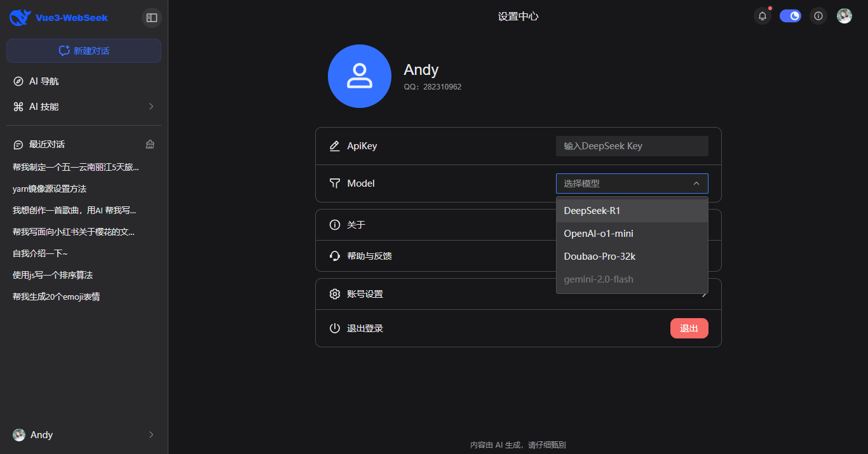Click the 最近对话 chat bubble icon

[x=18, y=145]
